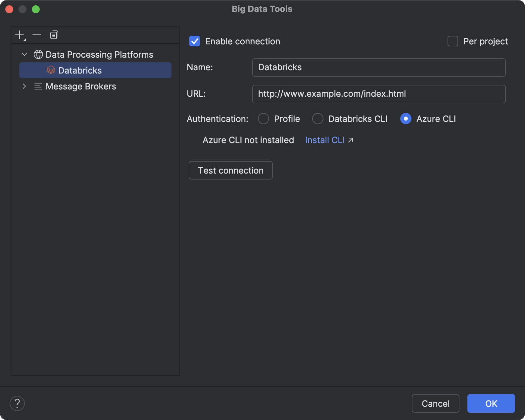525x420 pixels.
Task: Select the Profile authentication radio button
Action: click(x=263, y=119)
